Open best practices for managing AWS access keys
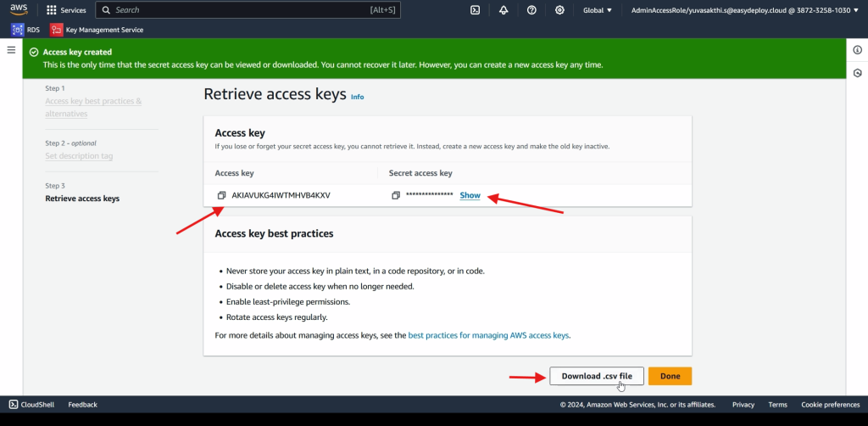The image size is (868, 426). click(488, 335)
